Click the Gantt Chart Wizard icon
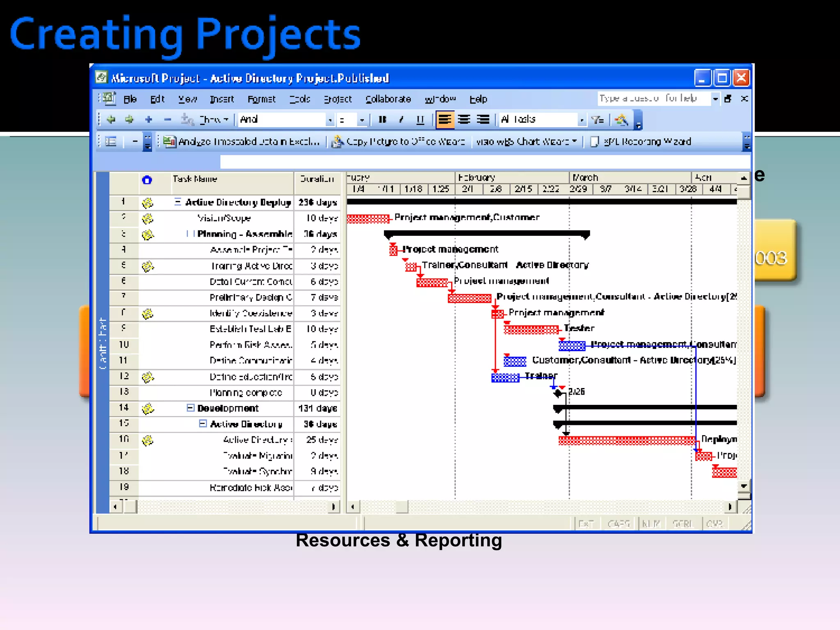The image size is (840, 630). (621, 119)
